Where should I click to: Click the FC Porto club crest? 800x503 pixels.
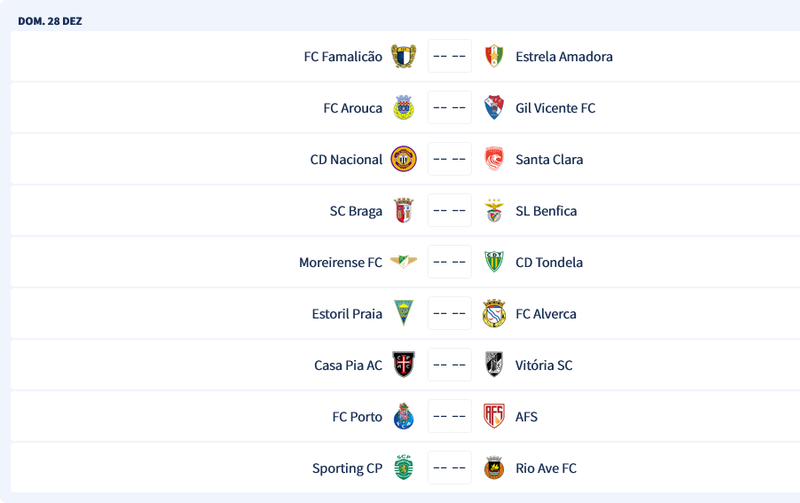pos(403,417)
